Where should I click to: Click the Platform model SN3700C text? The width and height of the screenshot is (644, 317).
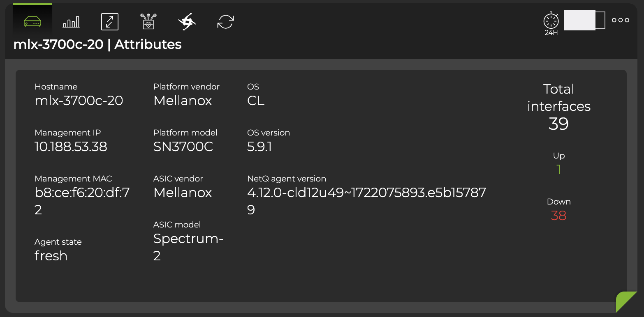tap(183, 147)
